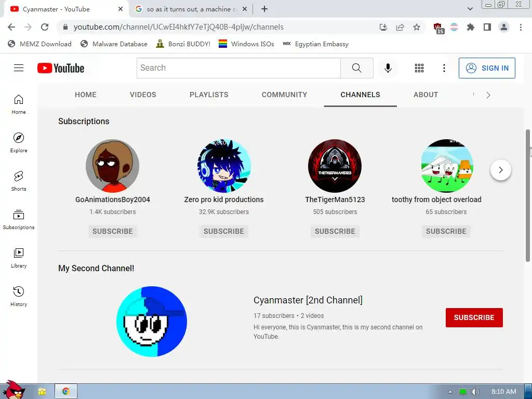Select the CHANNELS tab
532x399 pixels.
(361, 95)
